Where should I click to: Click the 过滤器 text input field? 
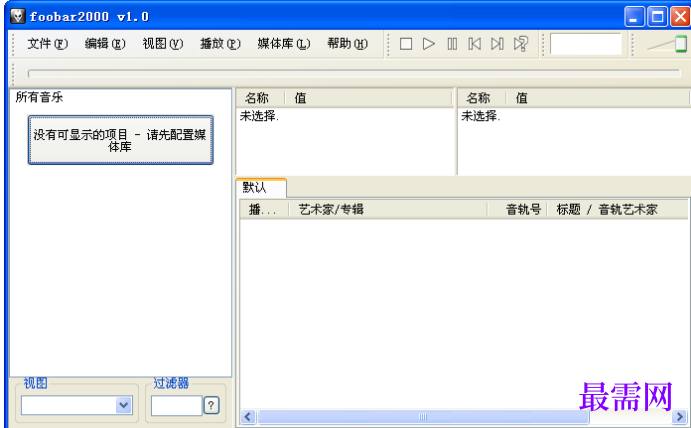tap(176, 405)
